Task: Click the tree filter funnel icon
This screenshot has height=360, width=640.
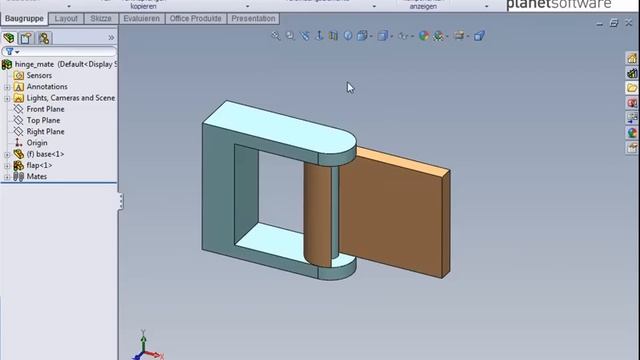Action: click(9, 51)
